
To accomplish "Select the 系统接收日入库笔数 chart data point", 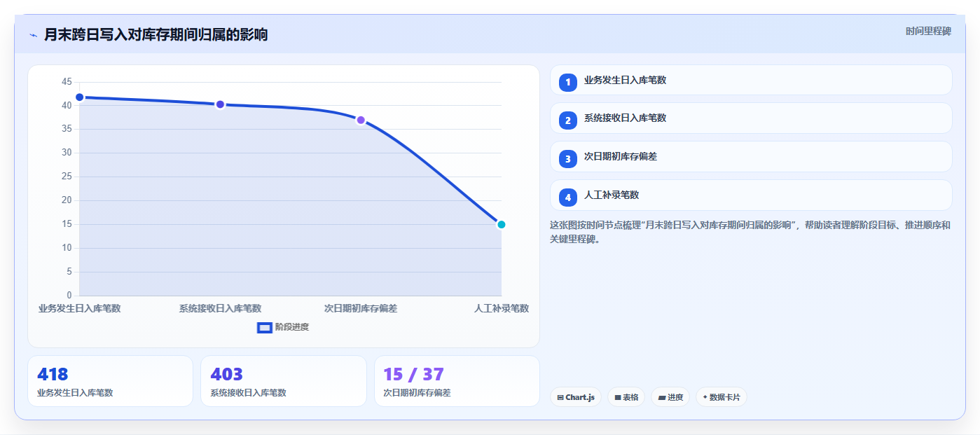I will click(x=220, y=104).
